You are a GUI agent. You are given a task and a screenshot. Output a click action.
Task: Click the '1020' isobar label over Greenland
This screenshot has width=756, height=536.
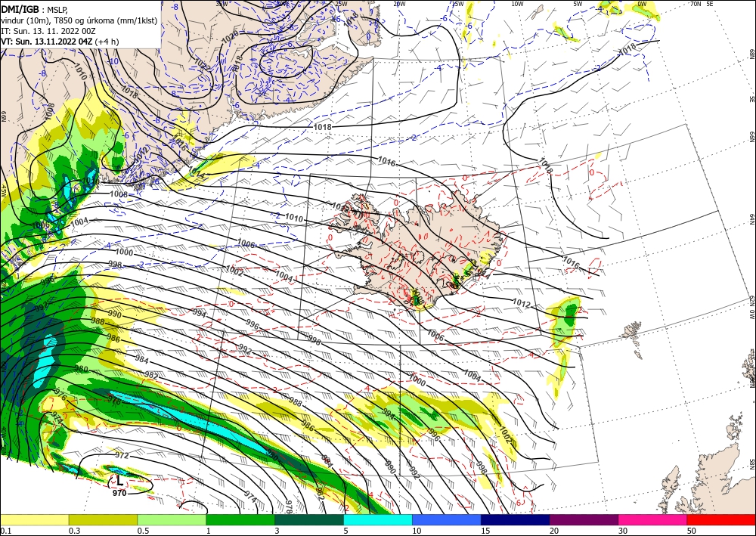(231, 36)
